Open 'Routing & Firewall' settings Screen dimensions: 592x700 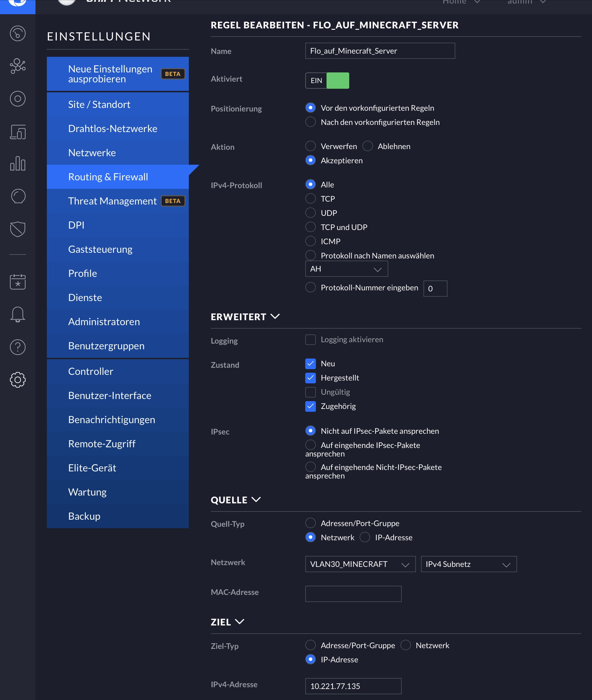118,177
